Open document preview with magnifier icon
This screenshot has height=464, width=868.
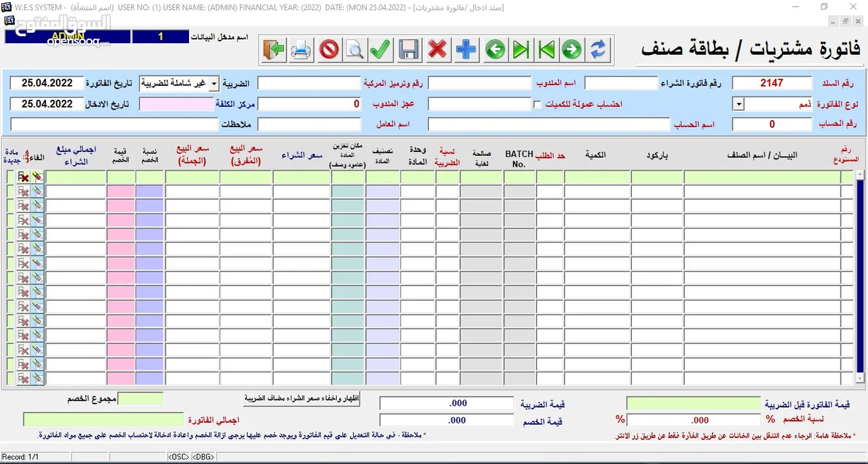coord(354,50)
